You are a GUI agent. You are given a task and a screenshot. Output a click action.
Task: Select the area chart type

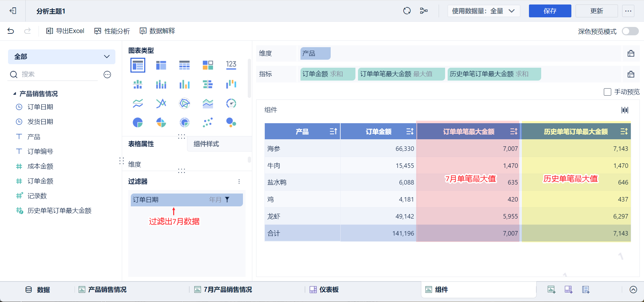pyautogui.click(x=208, y=103)
